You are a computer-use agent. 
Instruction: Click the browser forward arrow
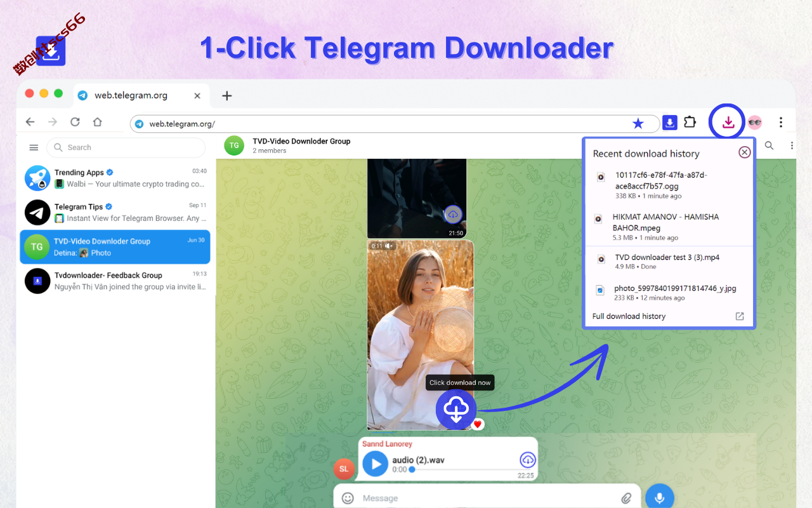pos(53,122)
